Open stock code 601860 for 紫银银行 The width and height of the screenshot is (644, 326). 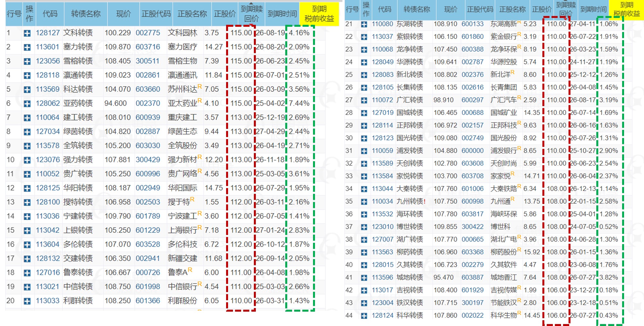[x=472, y=37]
